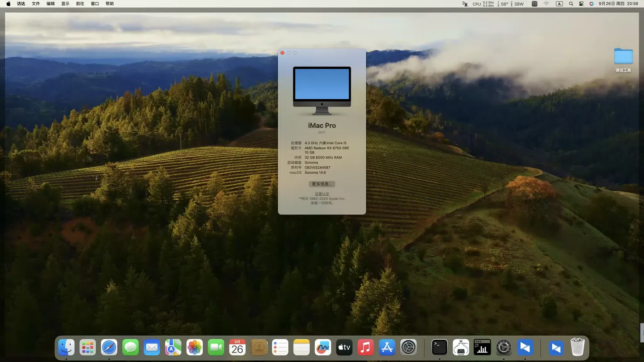The height and width of the screenshot is (362, 644).
Task: Open the Freeform app in the Dock
Action: point(322,347)
